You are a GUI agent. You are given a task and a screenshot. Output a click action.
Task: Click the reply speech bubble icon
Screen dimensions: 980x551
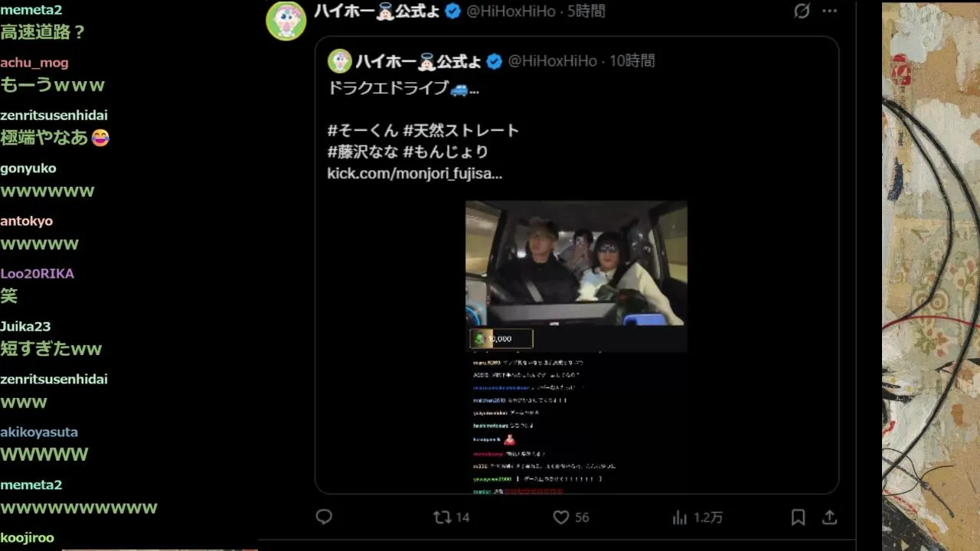[324, 517]
